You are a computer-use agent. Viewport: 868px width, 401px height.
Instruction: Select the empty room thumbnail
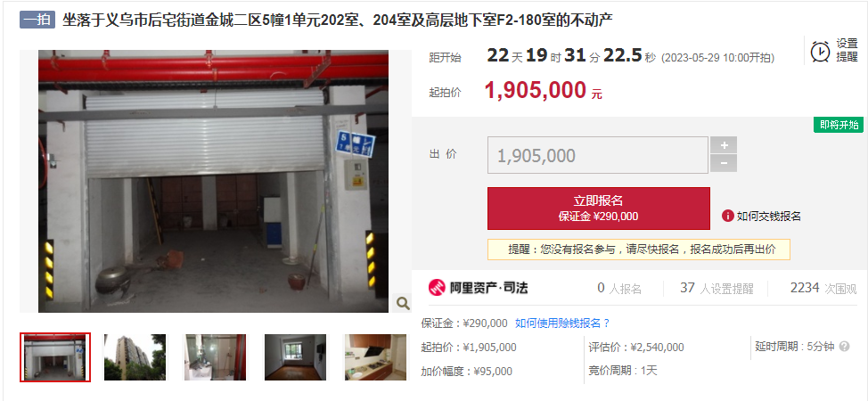coord(295,357)
